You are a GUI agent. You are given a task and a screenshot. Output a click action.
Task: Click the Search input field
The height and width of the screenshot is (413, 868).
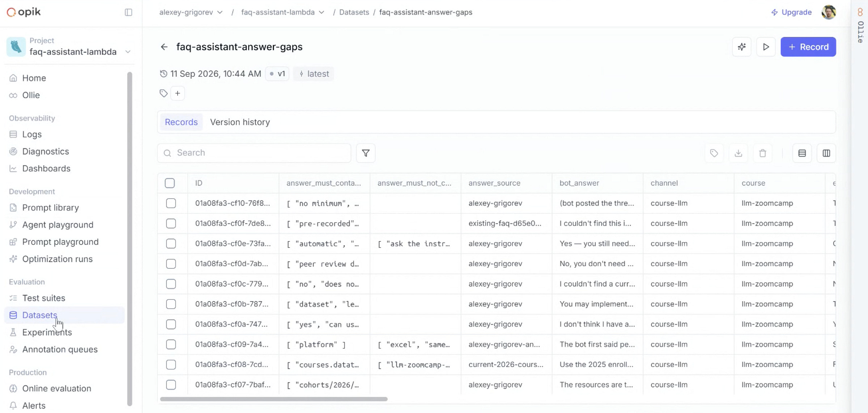click(254, 153)
